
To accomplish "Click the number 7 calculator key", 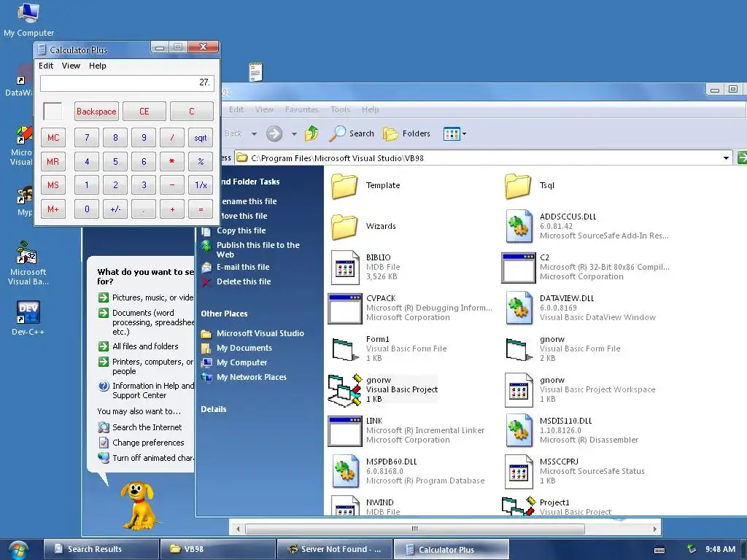I will 87,138.
